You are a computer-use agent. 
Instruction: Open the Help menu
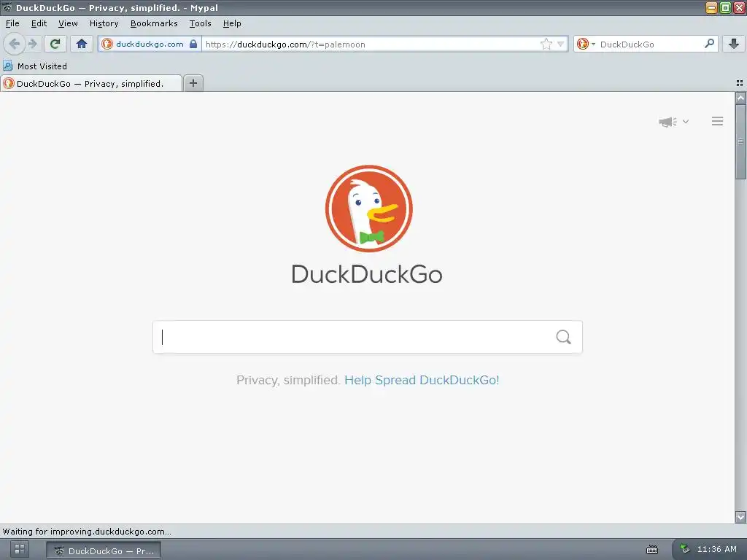[x=232, y=23]
